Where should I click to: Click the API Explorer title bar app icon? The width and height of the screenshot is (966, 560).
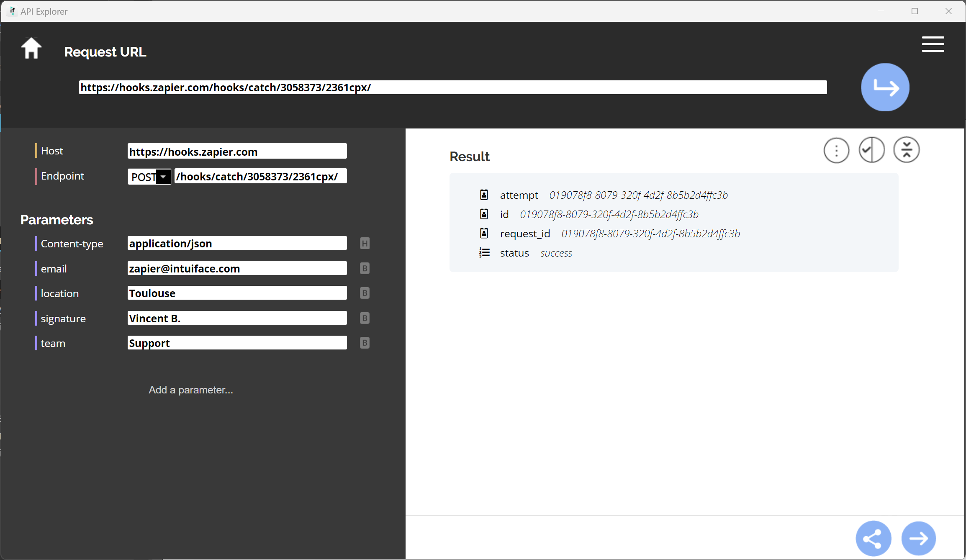click(x=13, y=11)
